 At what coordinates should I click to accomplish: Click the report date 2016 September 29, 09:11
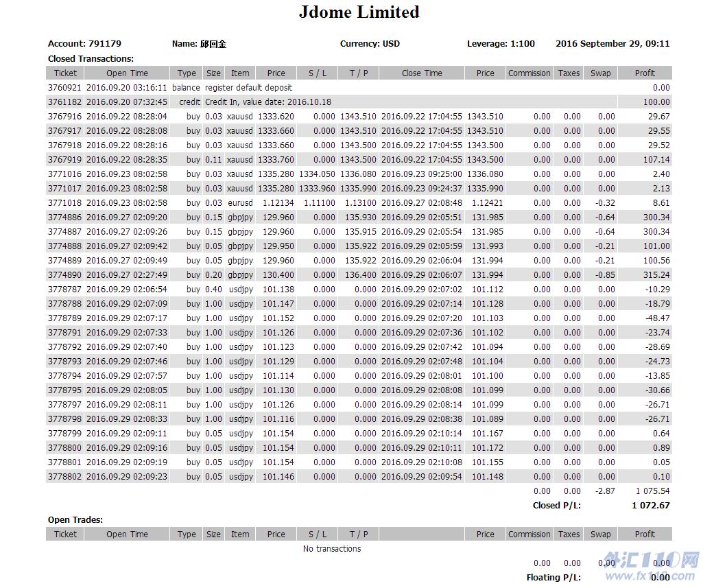(x=612, y=44)
